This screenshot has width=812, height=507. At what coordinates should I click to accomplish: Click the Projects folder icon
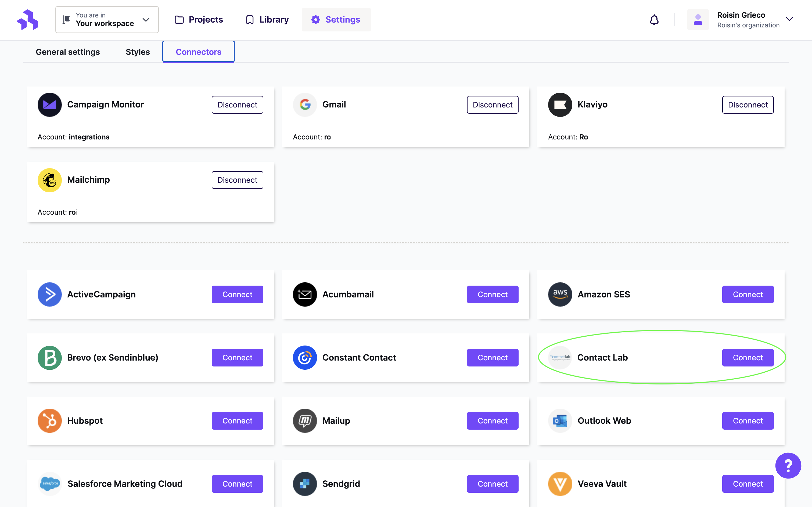coord(179,19)
